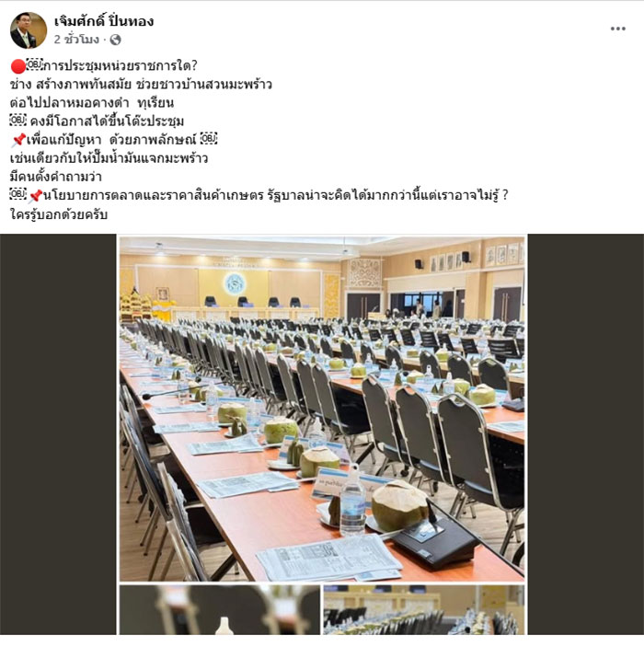
Task: Open the bottom-right hall photo thumbnail
Action: click(424, 610)
